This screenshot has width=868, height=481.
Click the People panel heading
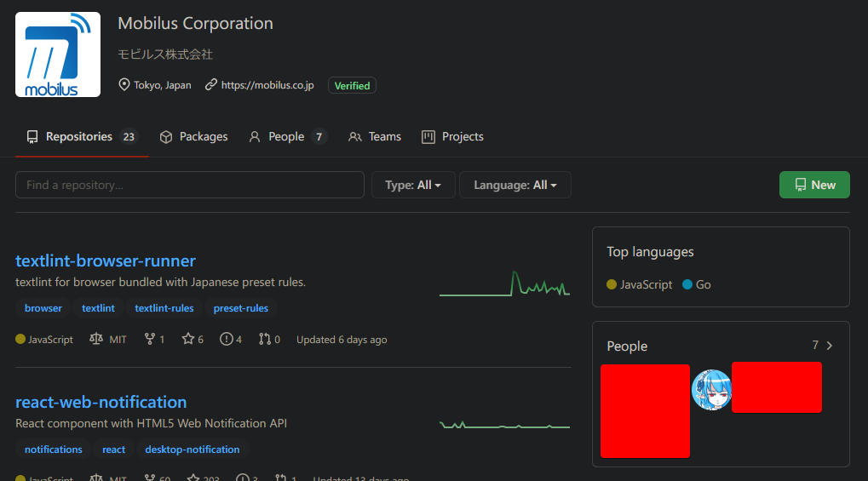click(x=627, y=346)
